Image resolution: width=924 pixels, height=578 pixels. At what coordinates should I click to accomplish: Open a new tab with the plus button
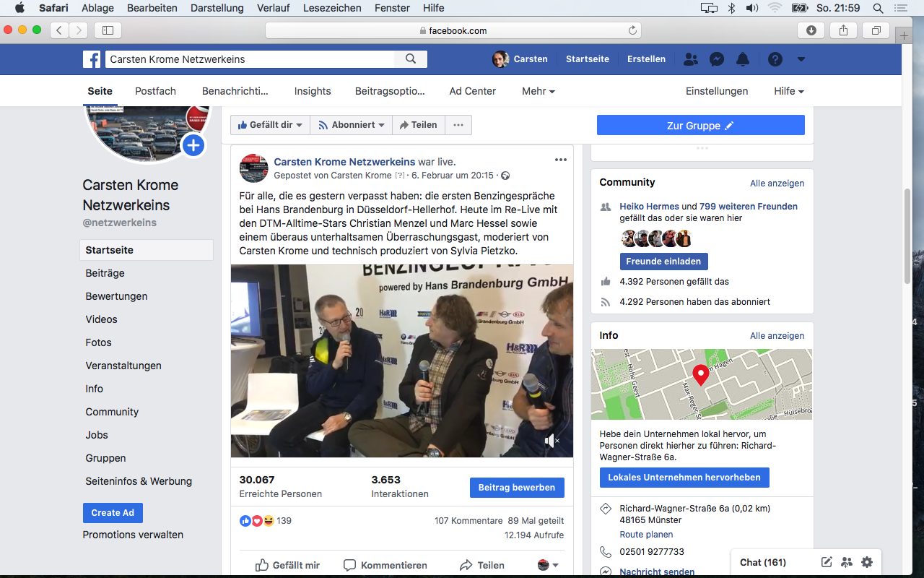pos(903,35)
